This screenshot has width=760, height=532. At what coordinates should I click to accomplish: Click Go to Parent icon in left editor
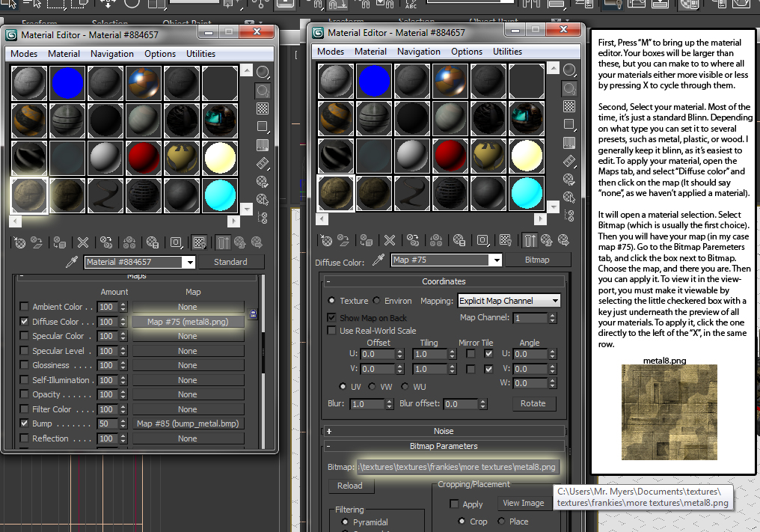pyautogui.click(x=239, y=242)
